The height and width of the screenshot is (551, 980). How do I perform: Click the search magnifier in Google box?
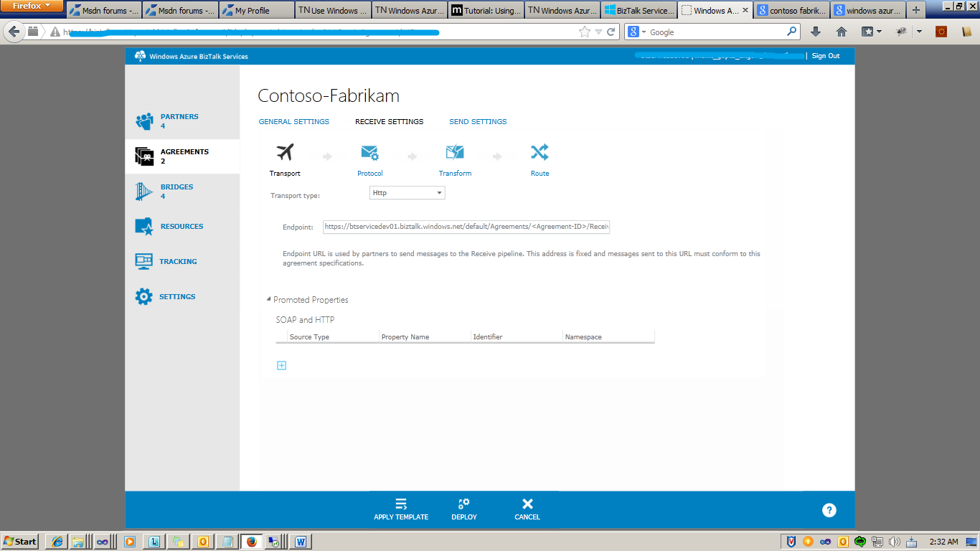(x=792, y=32)
